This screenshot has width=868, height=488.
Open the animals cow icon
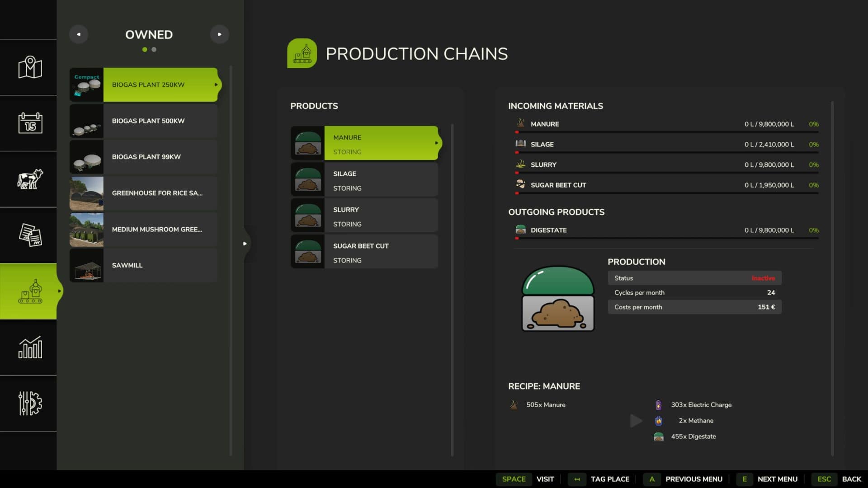(30, 179)
